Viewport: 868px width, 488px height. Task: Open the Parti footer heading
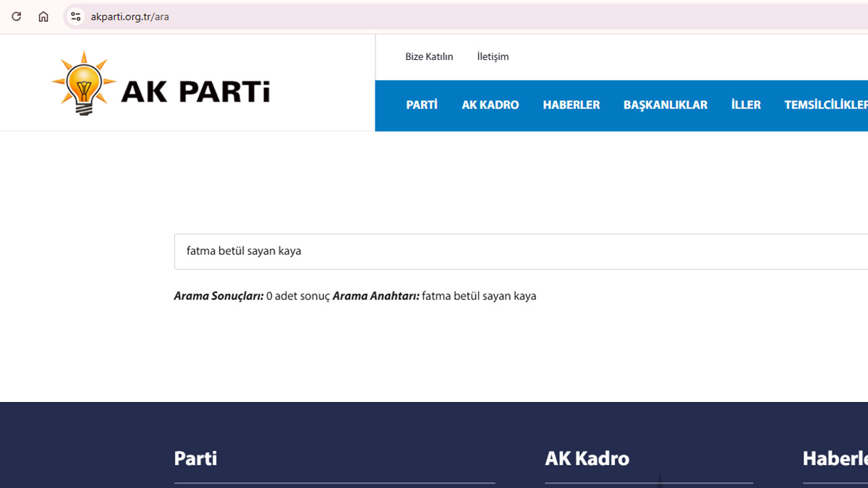pyautogui.click(x=195, y=458)
